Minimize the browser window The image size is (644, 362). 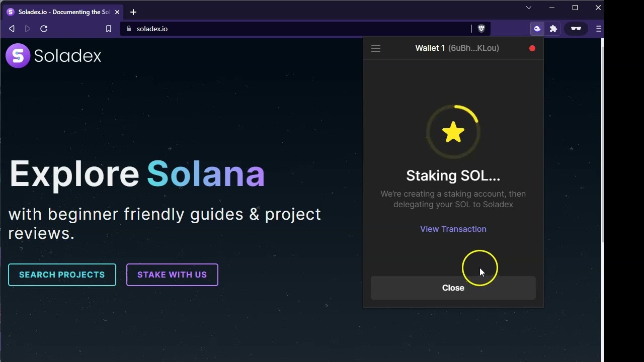(552, 8)
